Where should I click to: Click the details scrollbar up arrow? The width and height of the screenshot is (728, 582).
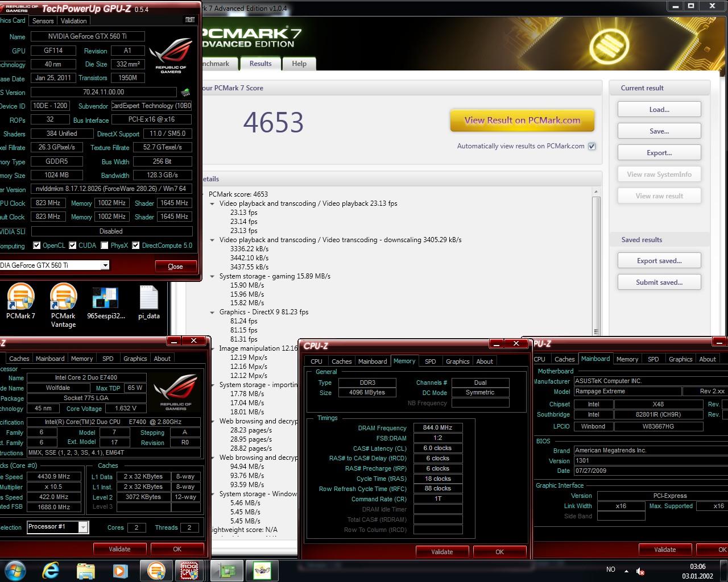(x=596, y=192)
